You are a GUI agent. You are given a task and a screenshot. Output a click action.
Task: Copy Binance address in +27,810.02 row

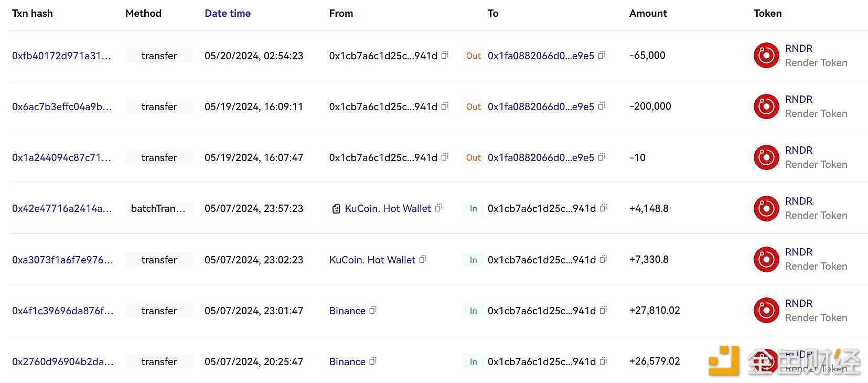[x=373, y=310]
